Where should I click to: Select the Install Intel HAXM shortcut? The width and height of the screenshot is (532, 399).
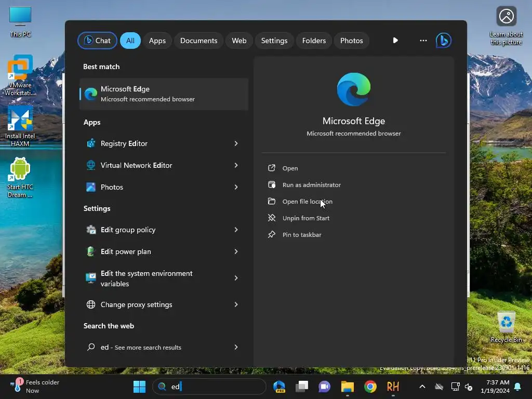20,126
